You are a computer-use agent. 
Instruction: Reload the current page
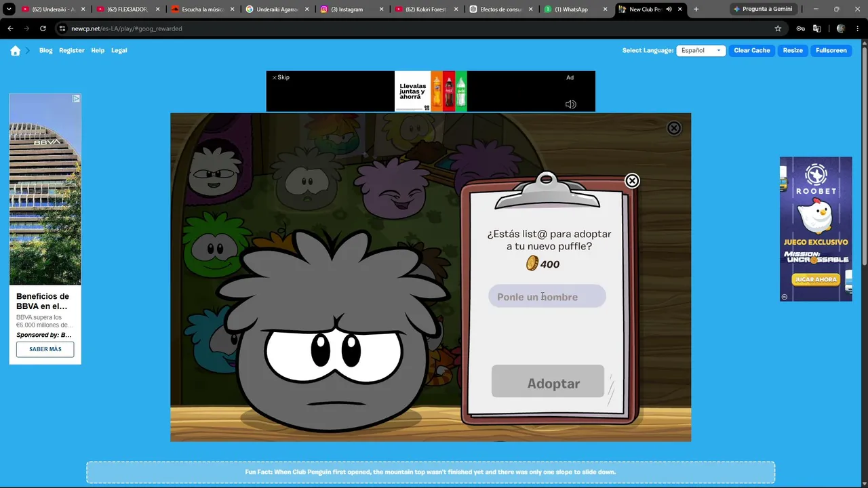[43, 28]
